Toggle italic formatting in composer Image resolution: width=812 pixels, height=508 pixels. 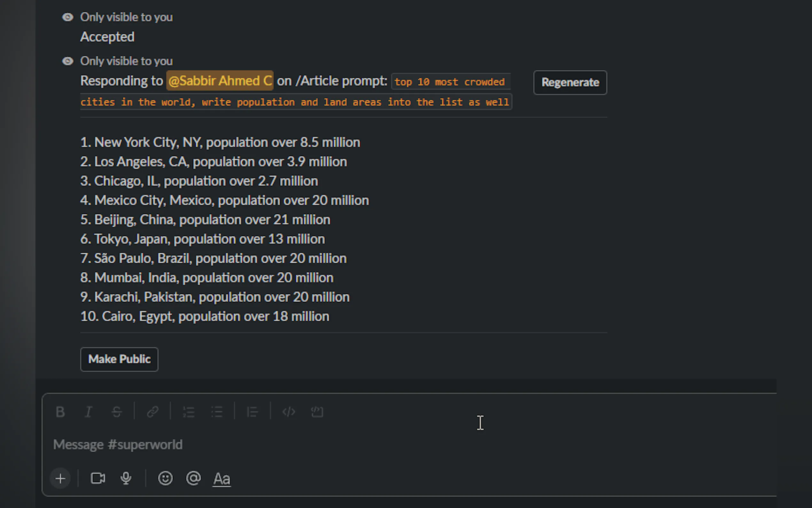[88, 412]
